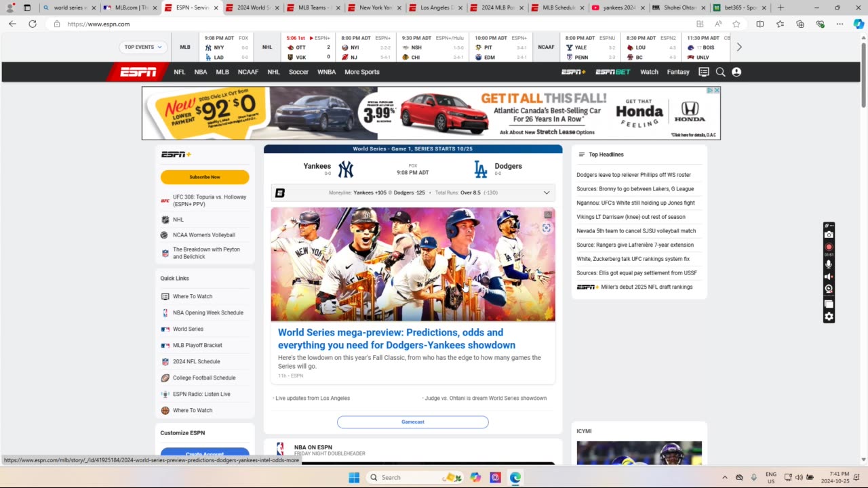868x488 pixels.
Task: Open the 2024 NFL Schedule quick link
Action: (197, 361)
